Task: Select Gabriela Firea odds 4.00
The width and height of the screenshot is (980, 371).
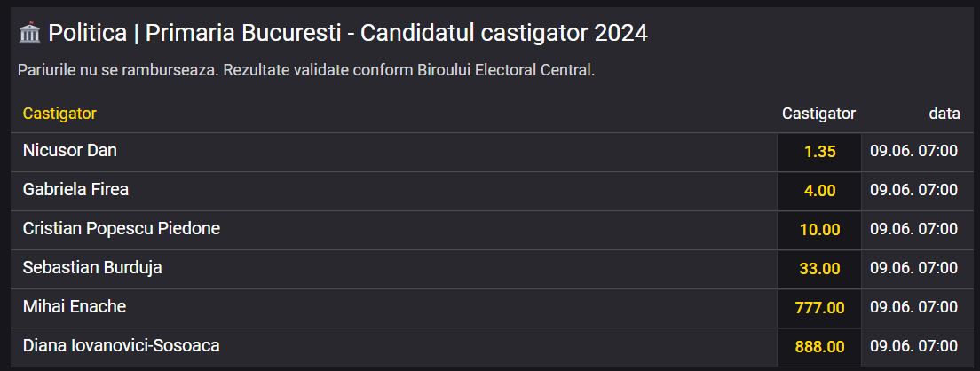Action: tap(819, 191)
